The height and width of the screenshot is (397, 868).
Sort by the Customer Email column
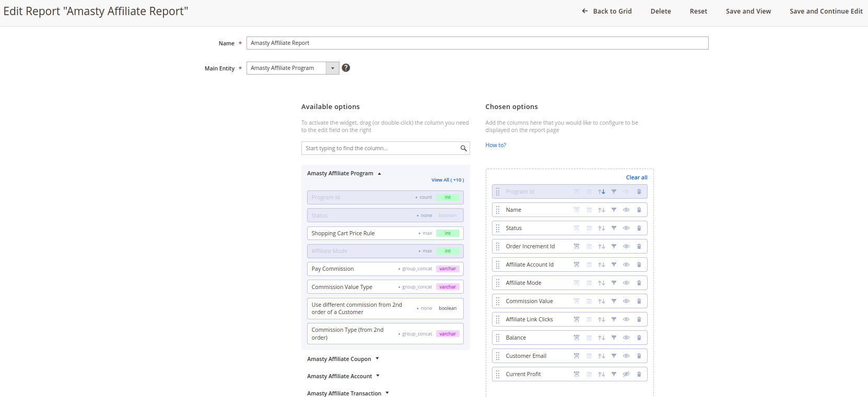click(x=602, y=356)
